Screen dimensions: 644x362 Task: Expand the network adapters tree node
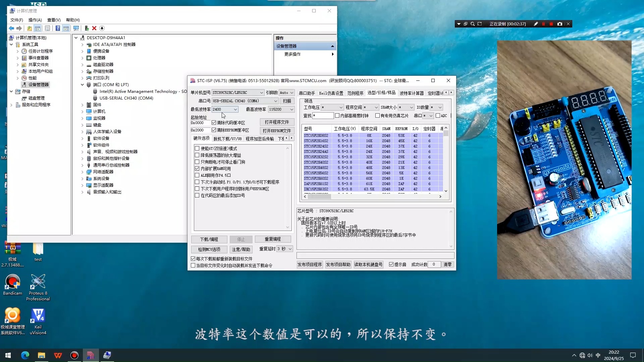pos(82,172)
